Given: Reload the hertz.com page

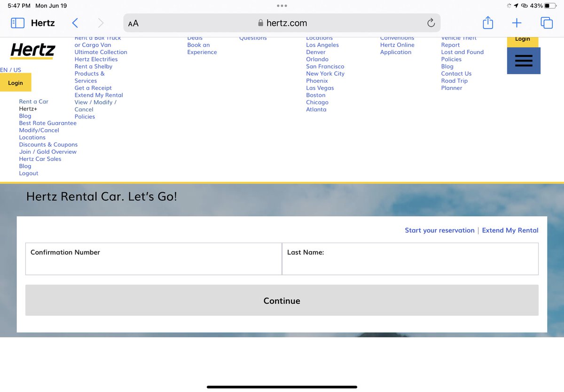Looking at the screenshot, I should click(431, 23).
